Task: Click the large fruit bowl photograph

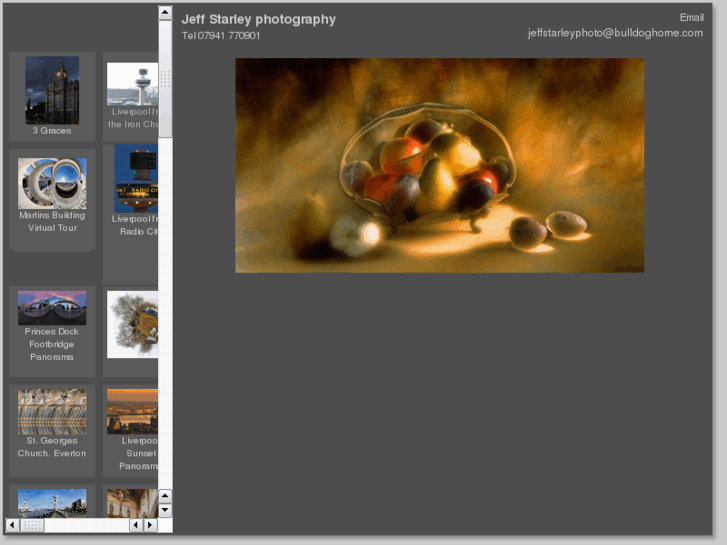Action: 440,165
